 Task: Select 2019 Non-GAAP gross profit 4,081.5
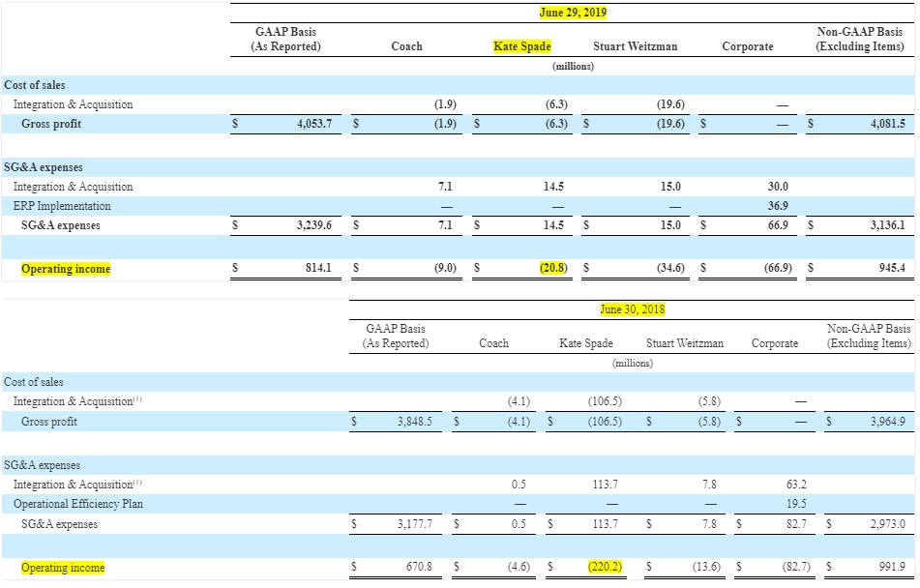[x=888, y=124]
